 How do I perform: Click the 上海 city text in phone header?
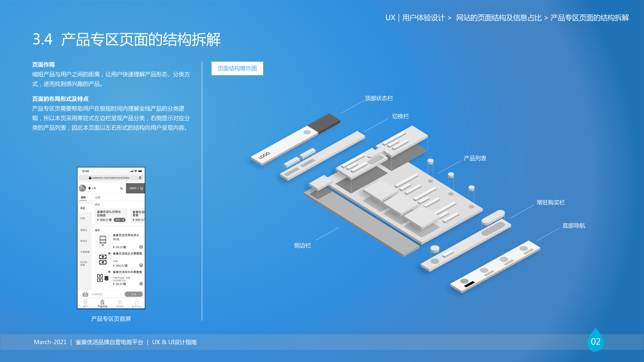pyautogui.click(x=94, y=188)
